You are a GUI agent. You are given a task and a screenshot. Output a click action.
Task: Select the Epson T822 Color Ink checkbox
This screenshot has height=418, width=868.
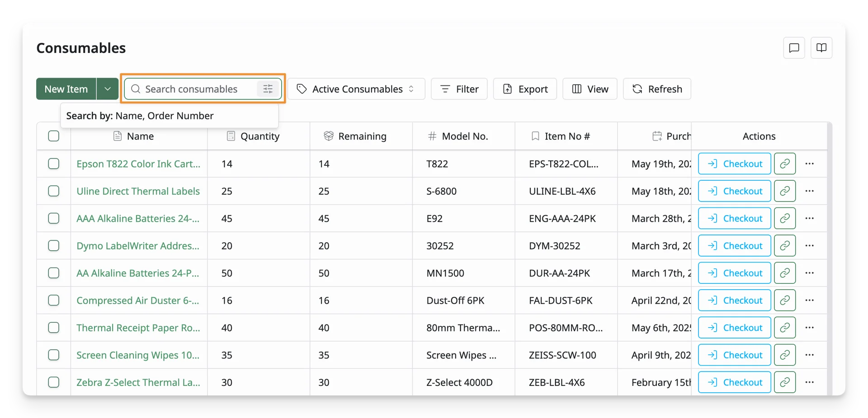click(54, 164)
